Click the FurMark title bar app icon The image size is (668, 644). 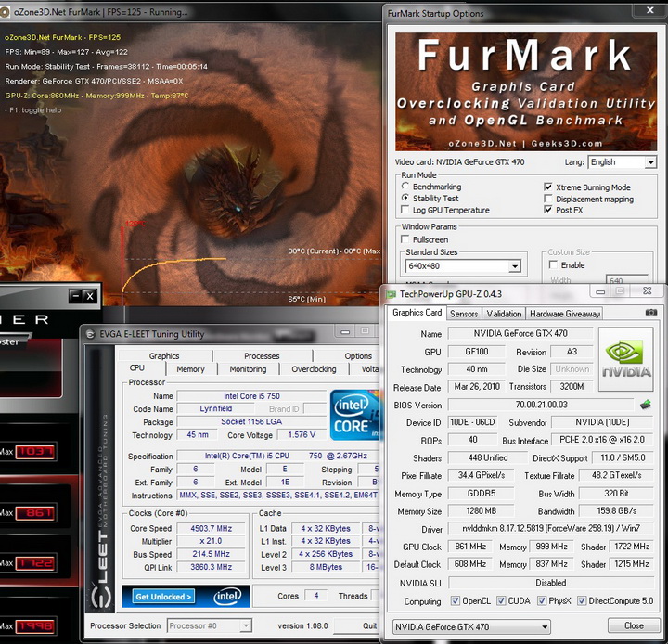pyautogui.click(x=5, y=12)
